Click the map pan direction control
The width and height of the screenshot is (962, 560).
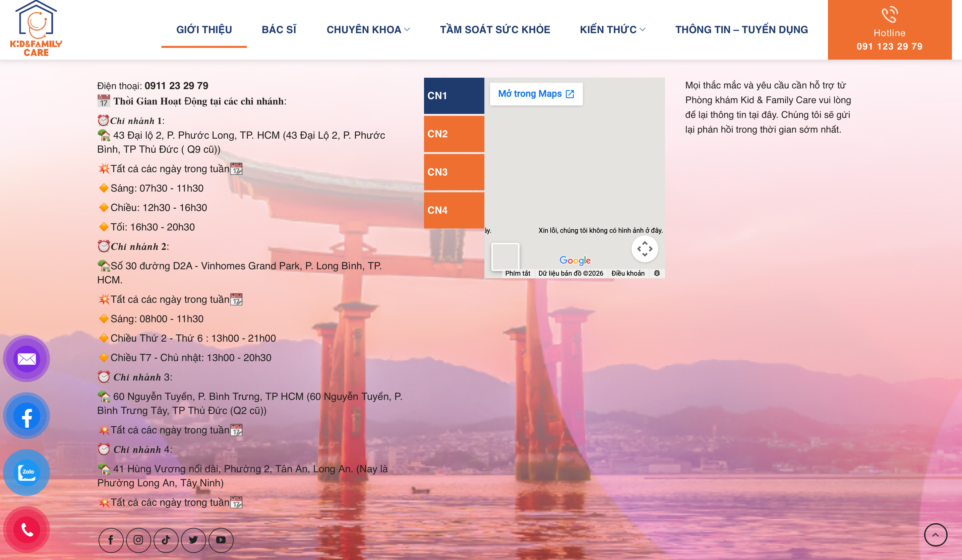(x=644, y=249)
